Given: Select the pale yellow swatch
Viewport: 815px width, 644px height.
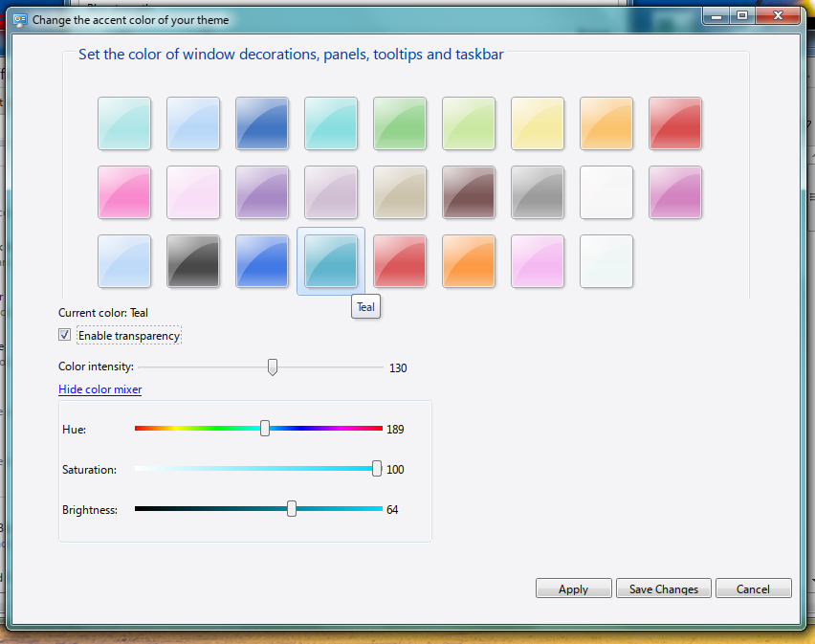Looking at the screenshot, I should tap(538, 123).
